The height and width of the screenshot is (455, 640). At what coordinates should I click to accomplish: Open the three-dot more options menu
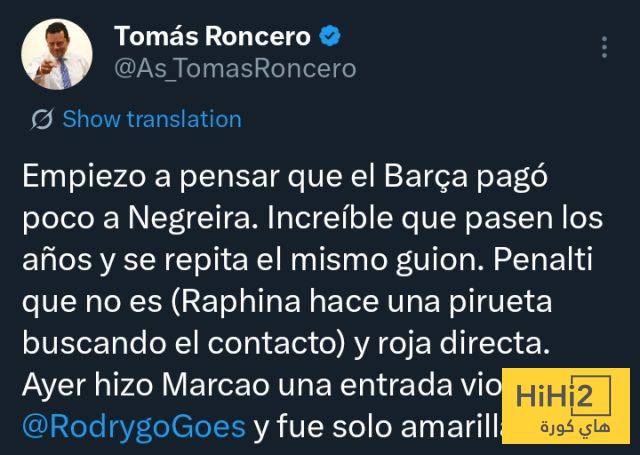point(603,47)
